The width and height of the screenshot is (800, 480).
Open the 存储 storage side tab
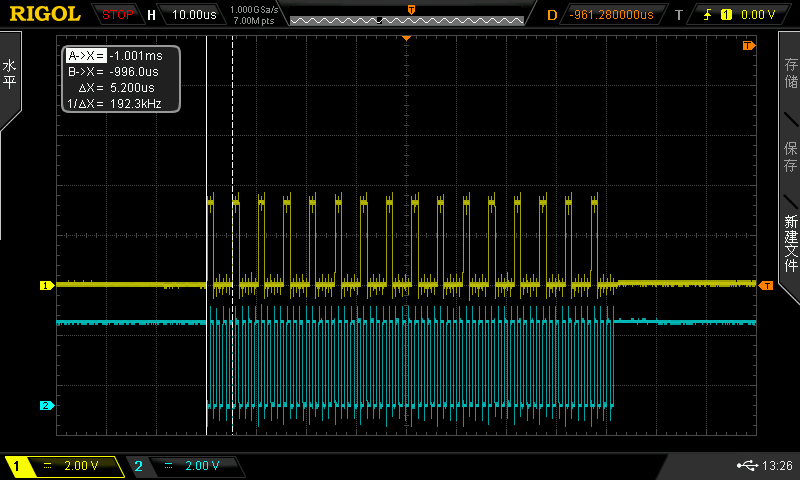point(790,72)
